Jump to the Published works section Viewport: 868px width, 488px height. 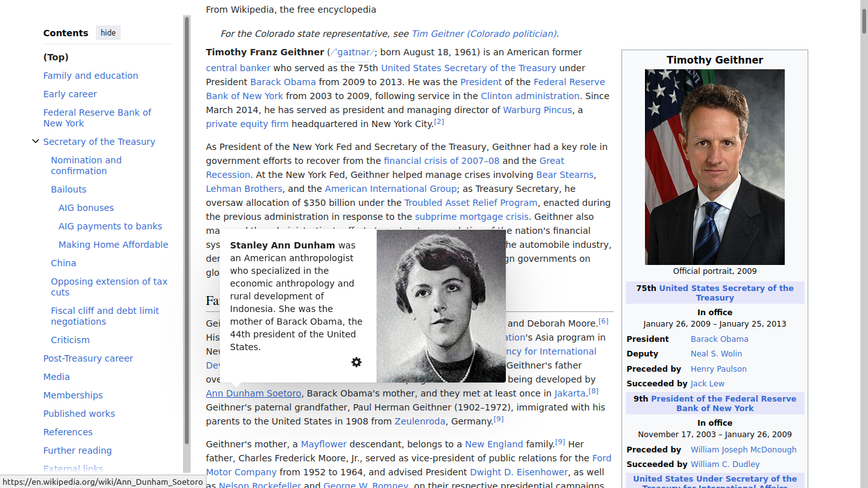pos(79,414)
